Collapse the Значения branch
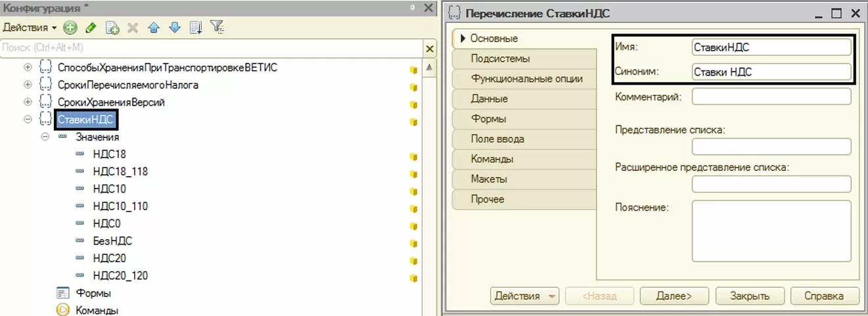The height and width of the screenshot is (316, 868). click(x=45, y=137)
